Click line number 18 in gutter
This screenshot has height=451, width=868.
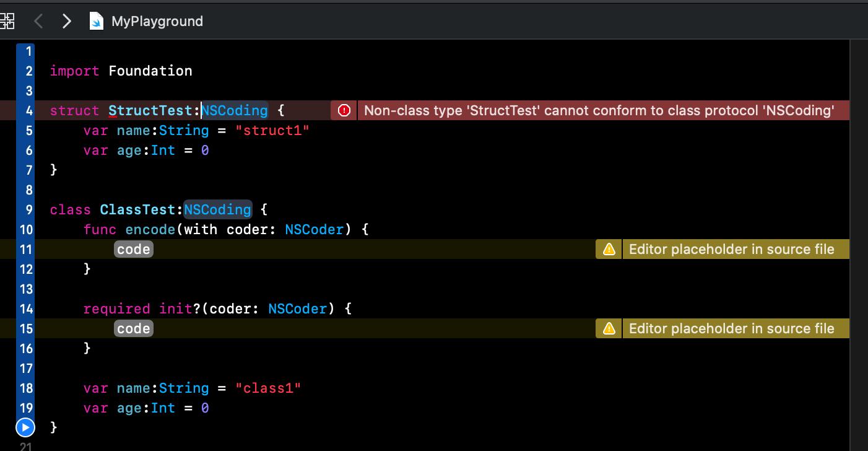(26, 388)
